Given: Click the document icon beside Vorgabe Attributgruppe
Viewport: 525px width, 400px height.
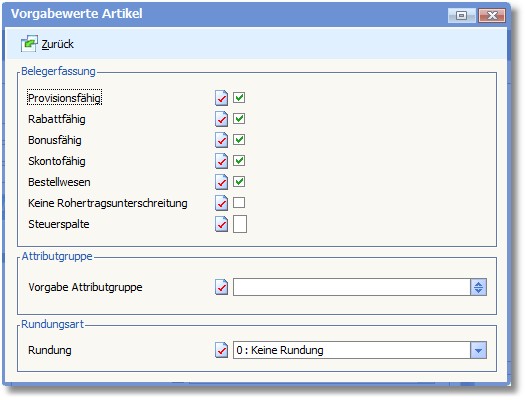Looking at the screenshot, I should pyautogui.click(x=221, y=287).
